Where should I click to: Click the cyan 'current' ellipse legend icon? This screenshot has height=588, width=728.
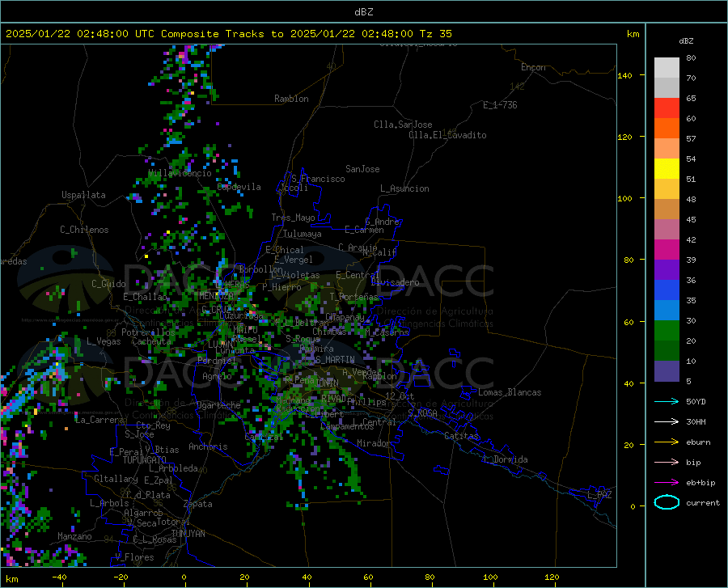click(x=667, y=502)
